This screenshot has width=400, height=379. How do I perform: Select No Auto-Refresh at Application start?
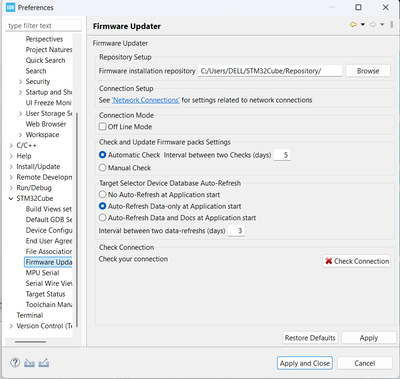pyautogui.click(x=103, y=194)
